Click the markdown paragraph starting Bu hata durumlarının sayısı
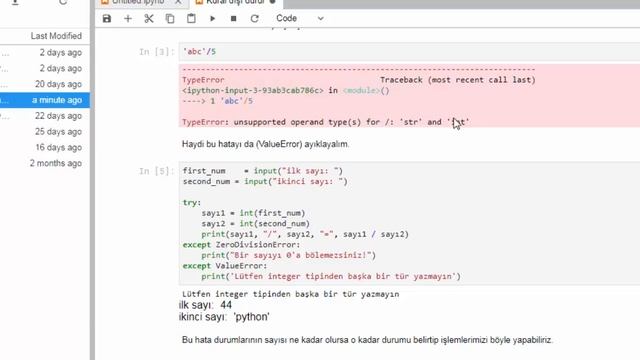 pos(367,340)
